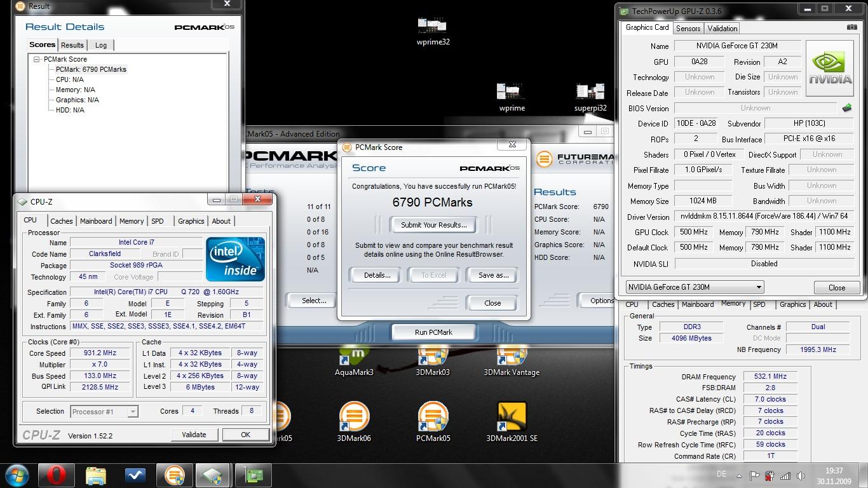Click the Specification field in CPU-Z
This screenshot has height=488, width=868.
tap(165, 292)
